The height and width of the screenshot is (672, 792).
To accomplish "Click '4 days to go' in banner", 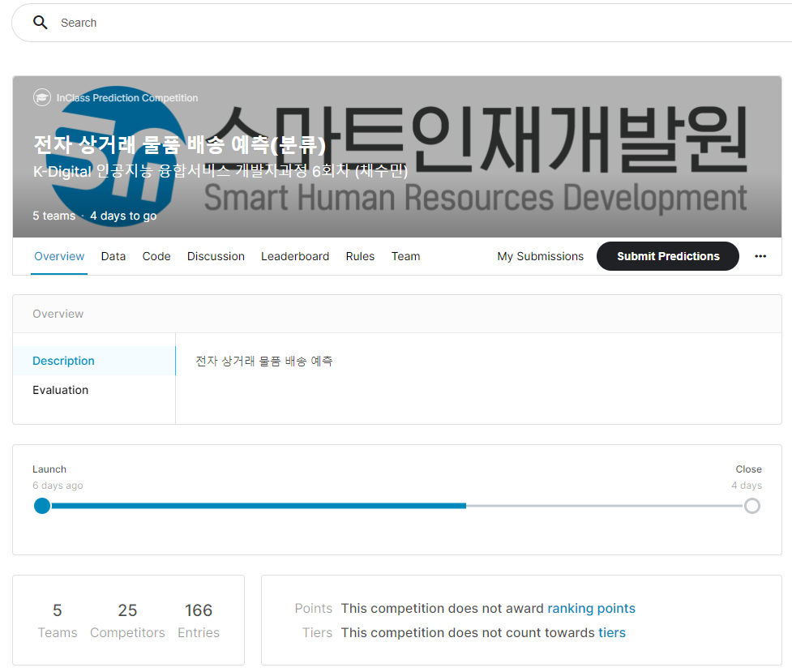I will (x=123, y=216).
